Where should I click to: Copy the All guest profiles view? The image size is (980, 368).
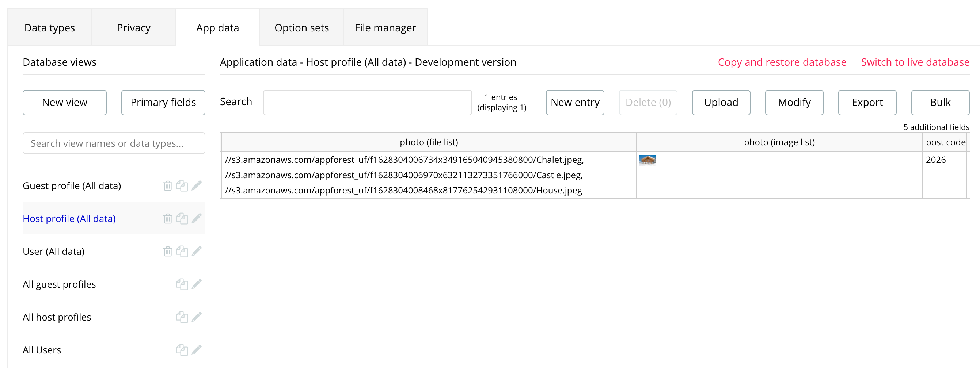tap(182, 284)
